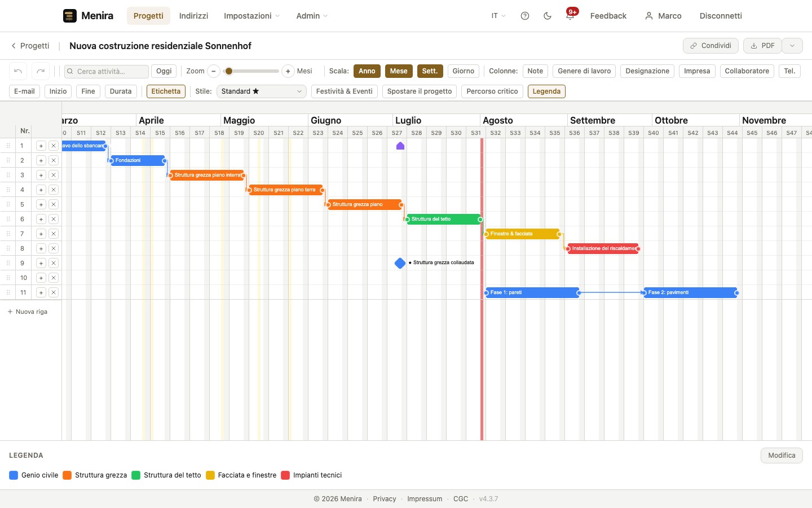Show the Designazione column
The height and width of the screenshot is (508, 812).
coord(647,71)
